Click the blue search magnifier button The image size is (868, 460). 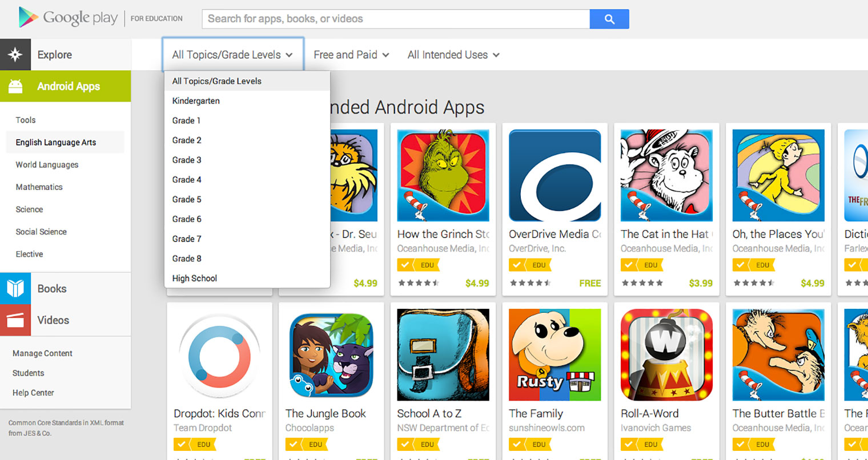pyautogui.click(x=609, y=19)
